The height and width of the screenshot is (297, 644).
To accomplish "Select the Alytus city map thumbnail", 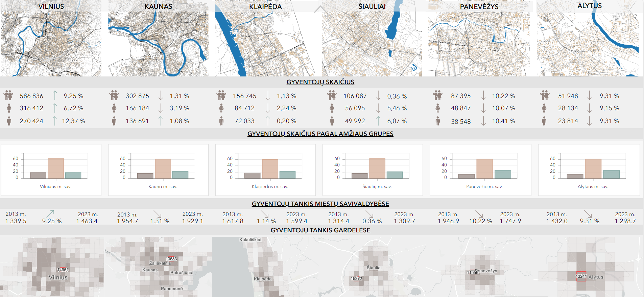I will click(x=590, y=38).
